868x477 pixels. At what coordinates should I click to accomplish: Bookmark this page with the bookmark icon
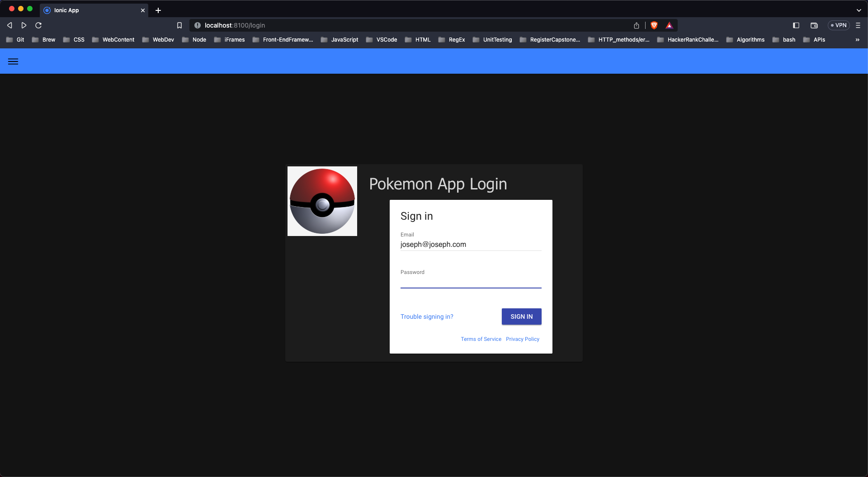pyautogui.click(x=179, y=25)
